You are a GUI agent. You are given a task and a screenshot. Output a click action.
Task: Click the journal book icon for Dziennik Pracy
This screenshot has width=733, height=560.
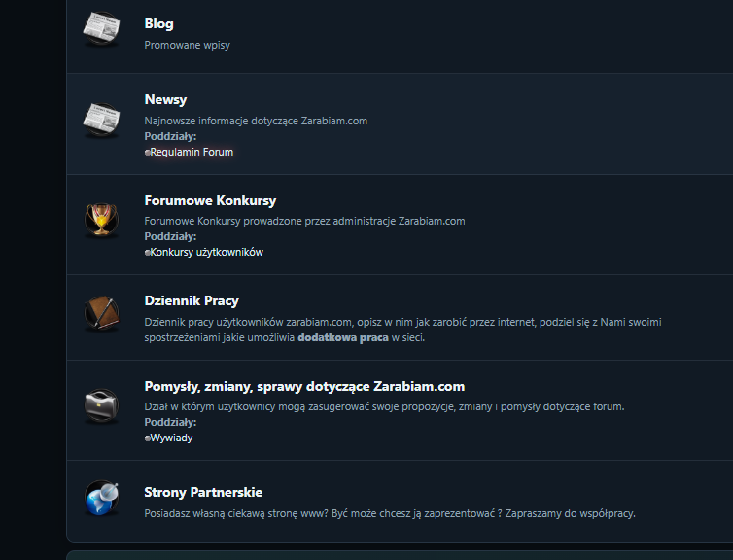point(101,312)
